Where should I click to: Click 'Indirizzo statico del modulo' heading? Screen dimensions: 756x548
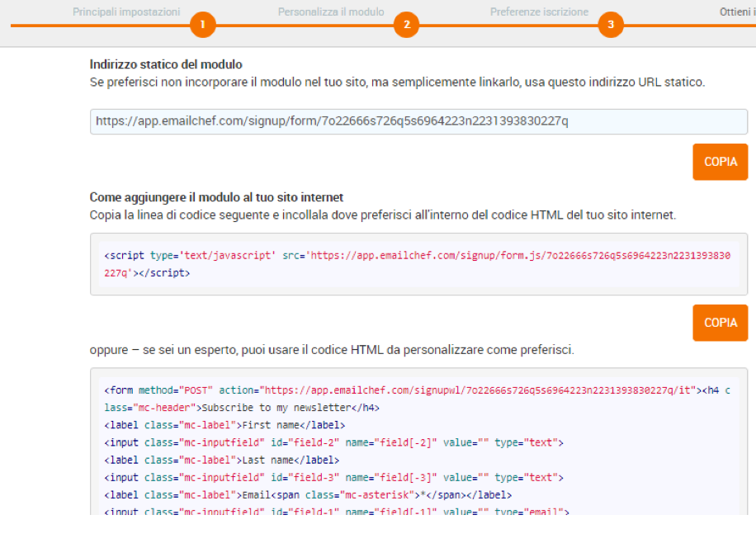click(x=166, y=64)
